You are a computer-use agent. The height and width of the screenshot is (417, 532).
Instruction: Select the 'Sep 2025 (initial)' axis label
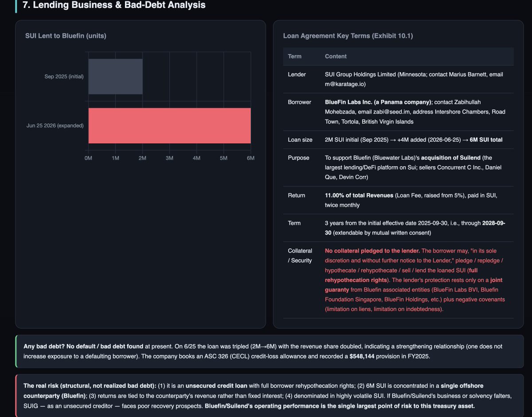pyautogui.click(x=64, y=77)
